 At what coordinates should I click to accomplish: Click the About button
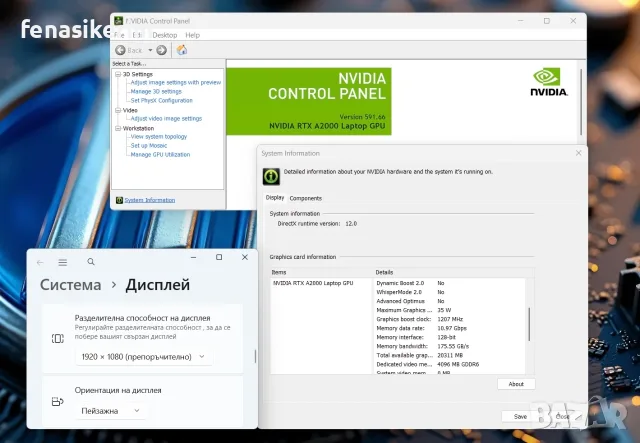[x=516, y=384]
